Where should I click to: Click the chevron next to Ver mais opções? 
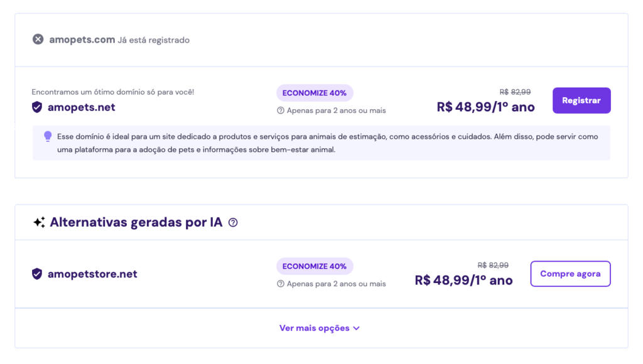(357, 328)
